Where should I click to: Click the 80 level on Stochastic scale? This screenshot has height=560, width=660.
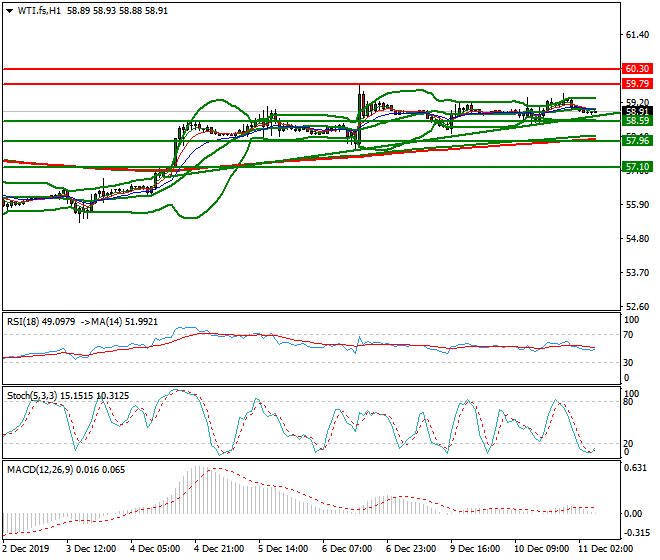click(629, 403)
